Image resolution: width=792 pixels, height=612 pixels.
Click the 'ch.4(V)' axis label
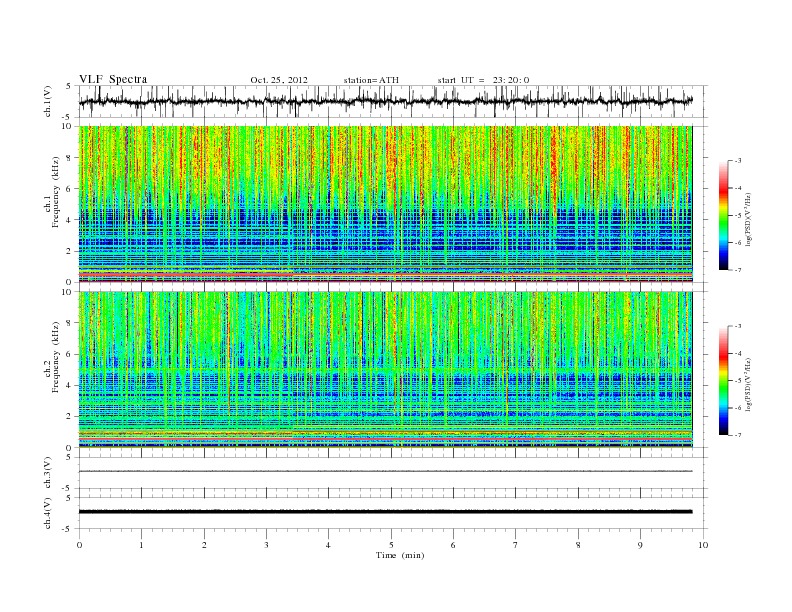pos(47,513)
